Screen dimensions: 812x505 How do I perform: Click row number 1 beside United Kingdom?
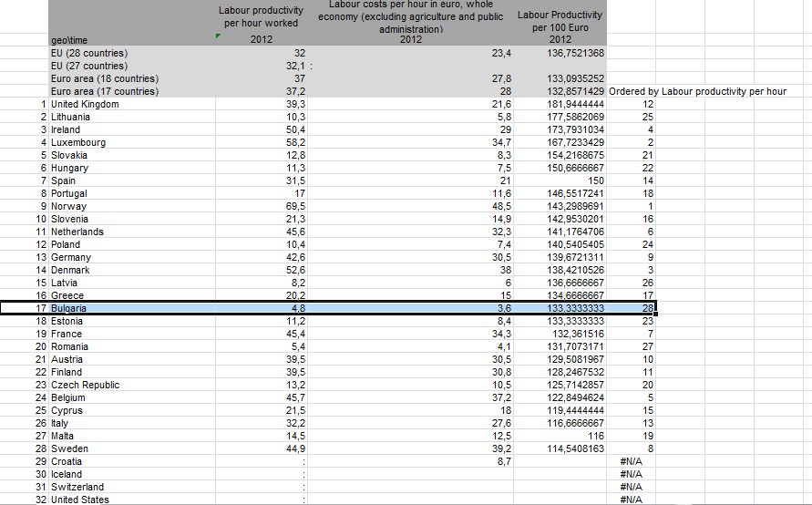pos(44,104)
